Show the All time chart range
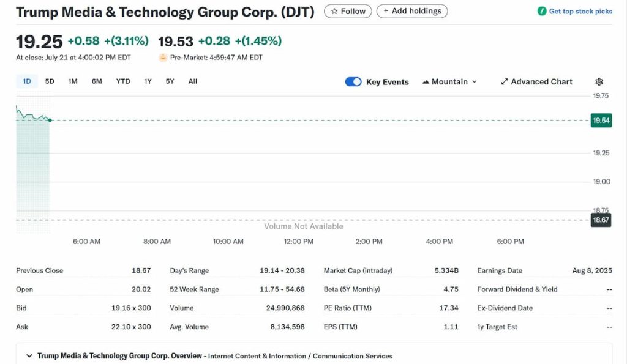 [193, 81]
